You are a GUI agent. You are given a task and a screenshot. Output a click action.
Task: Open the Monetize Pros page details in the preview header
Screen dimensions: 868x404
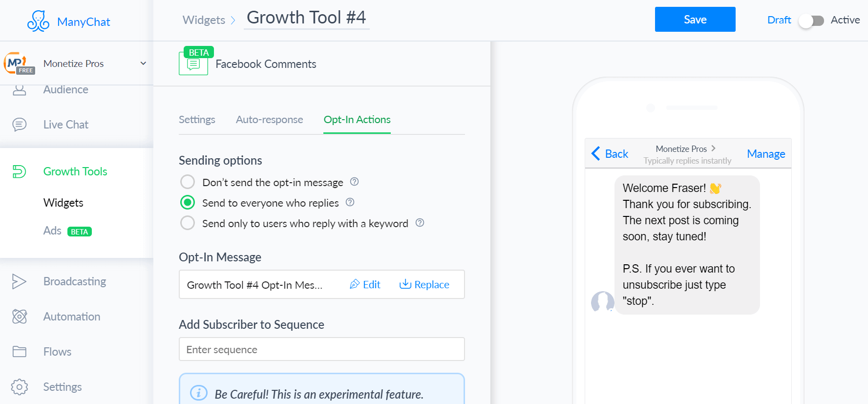click(x=685, y=149)
